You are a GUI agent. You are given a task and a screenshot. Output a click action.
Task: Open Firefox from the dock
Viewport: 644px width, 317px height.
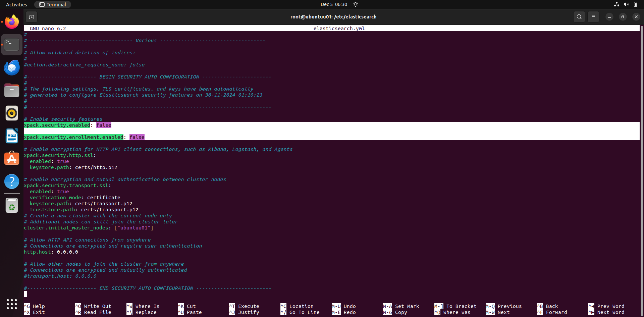[x=12, y=22]
